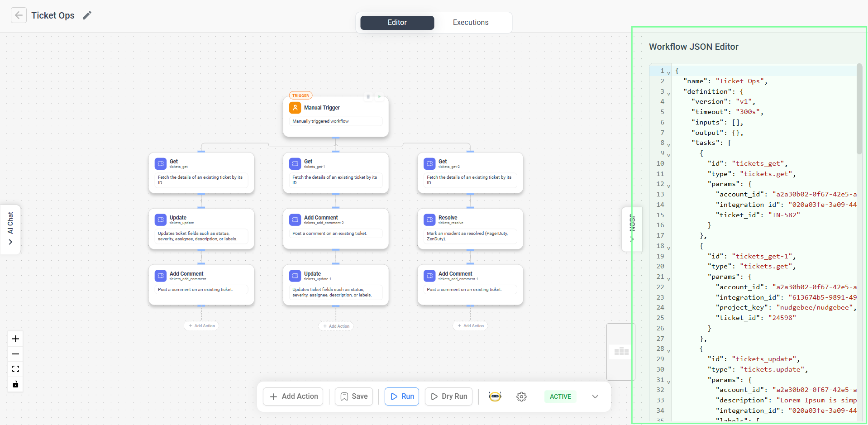Click the pencil icon to rename Ticket Ops
The height and width of the screenshot is (425, 868).
(x=87, y=15)
